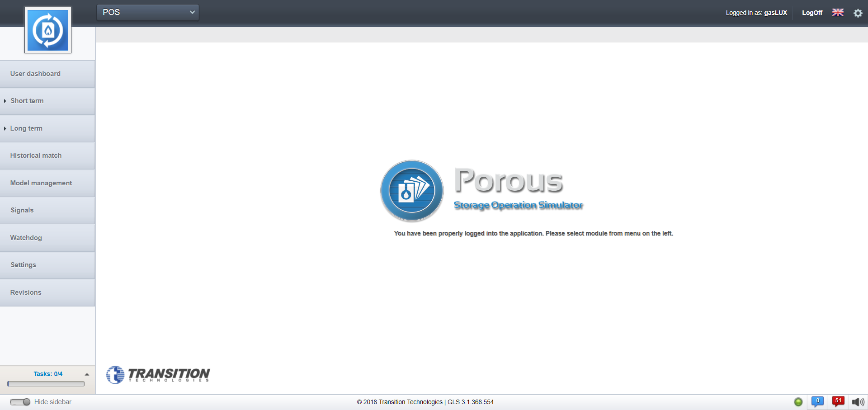Viewport: 868px width, 410px height.
Task: Select Historical match from the sidebar
Action: coord(36,156)
